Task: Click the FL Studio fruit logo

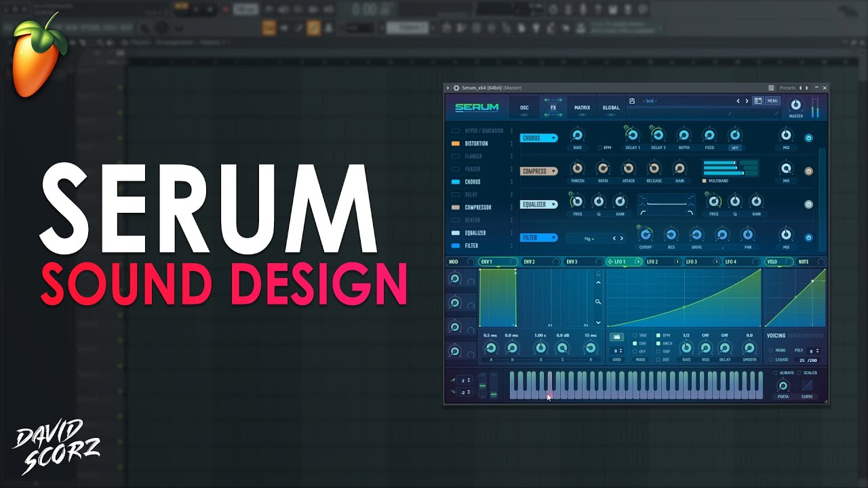Action: coord(39,56)
